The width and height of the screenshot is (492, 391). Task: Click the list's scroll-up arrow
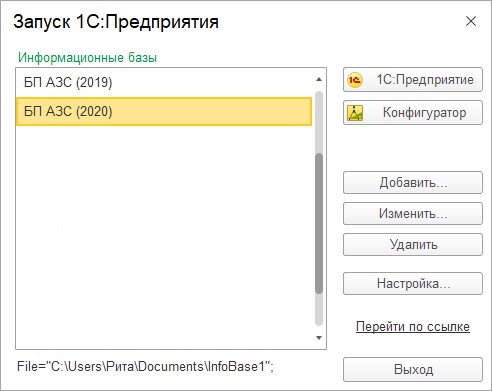pos(319,79)
